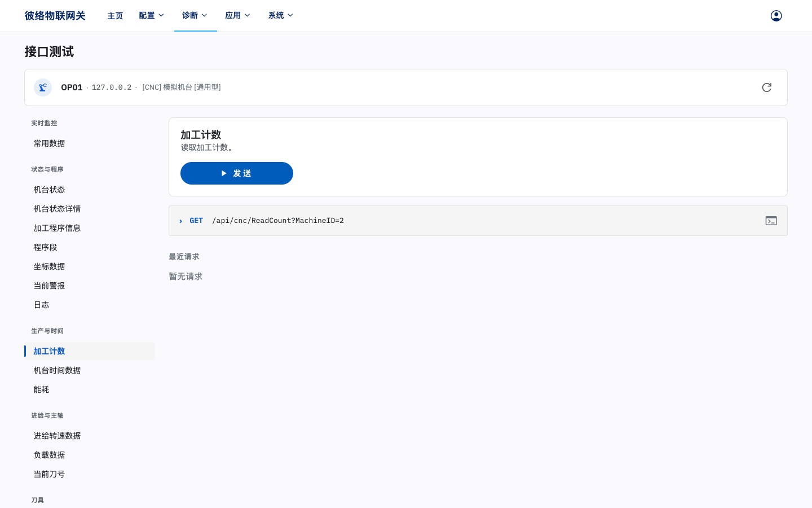Open the 配置 dropdown menu

click(152, 15)
